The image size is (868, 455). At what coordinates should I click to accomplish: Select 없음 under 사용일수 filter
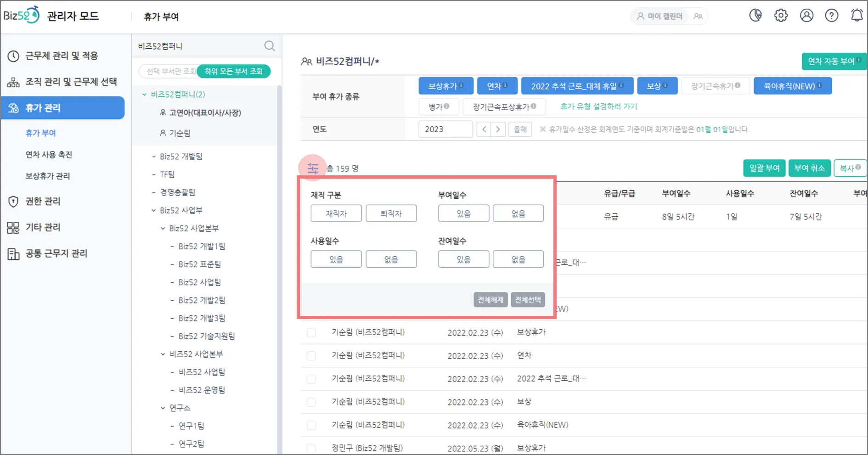click(391, 259)
